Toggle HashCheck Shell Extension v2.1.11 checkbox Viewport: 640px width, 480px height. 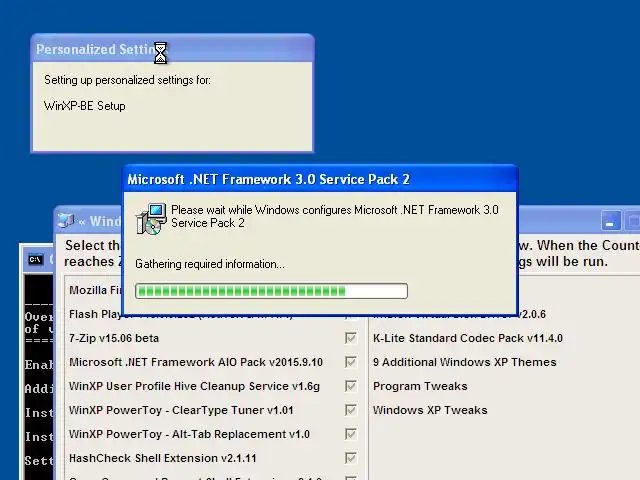coord(351,458)
